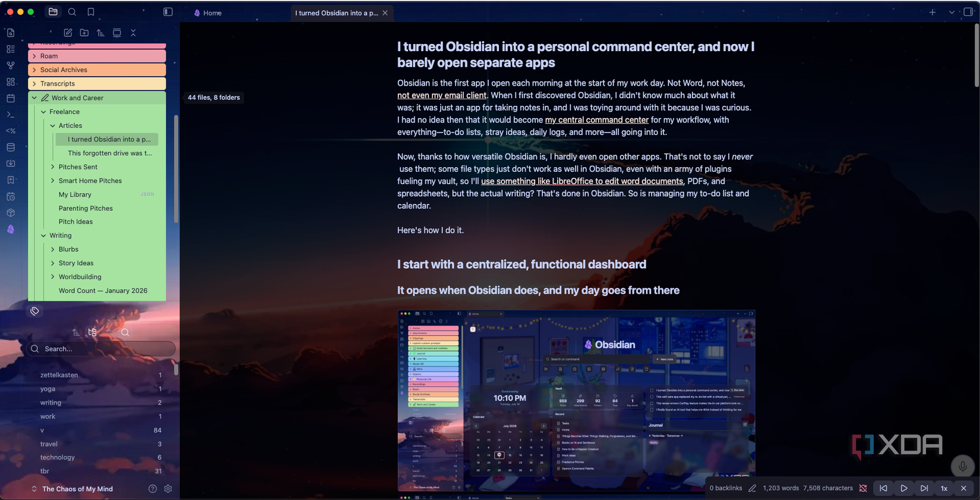
Task: Insert a template via ribbon icon
Action: point(11,131)
